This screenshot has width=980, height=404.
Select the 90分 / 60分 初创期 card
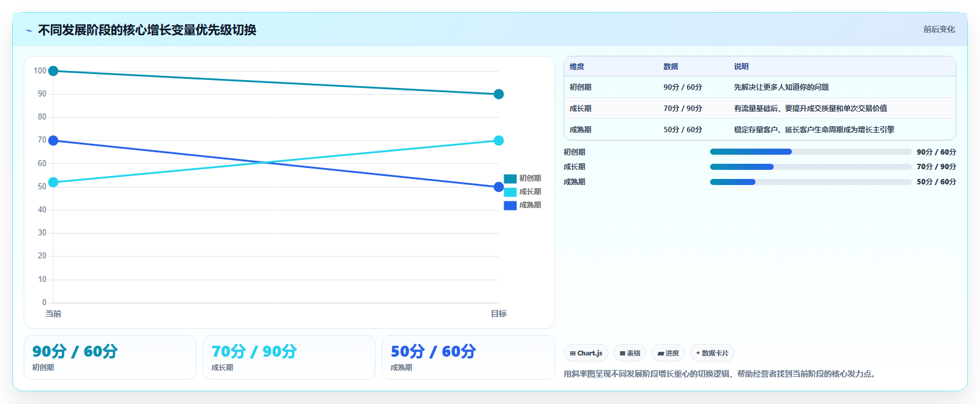tap(110, 357)
